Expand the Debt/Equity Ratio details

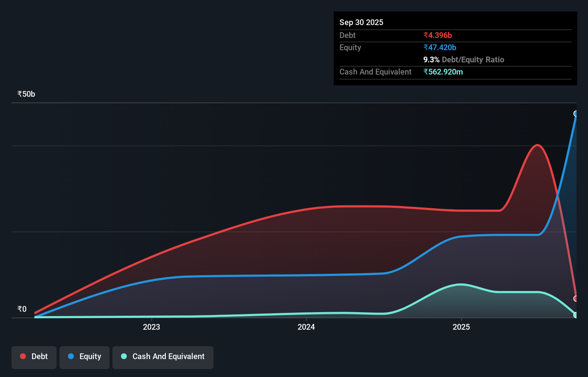[x=464, y=59]
